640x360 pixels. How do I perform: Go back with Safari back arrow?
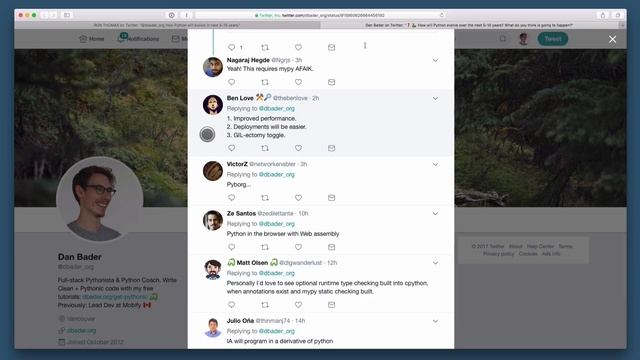44,15
